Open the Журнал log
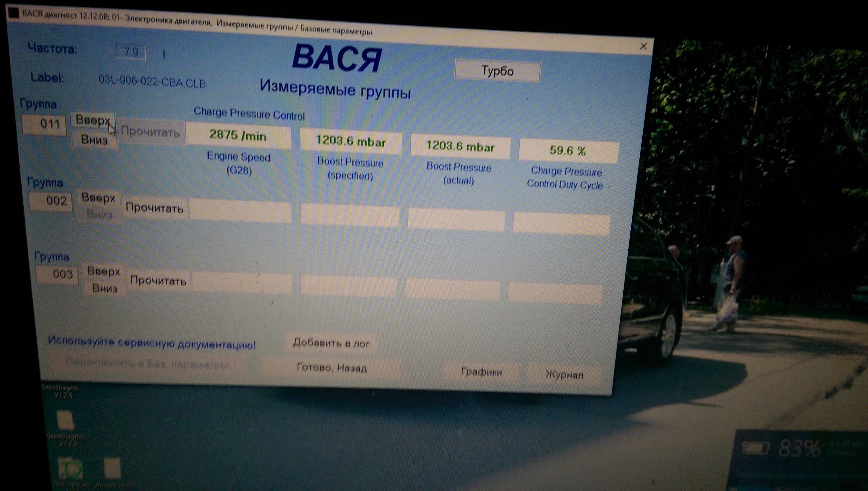 tap(564, 375)
